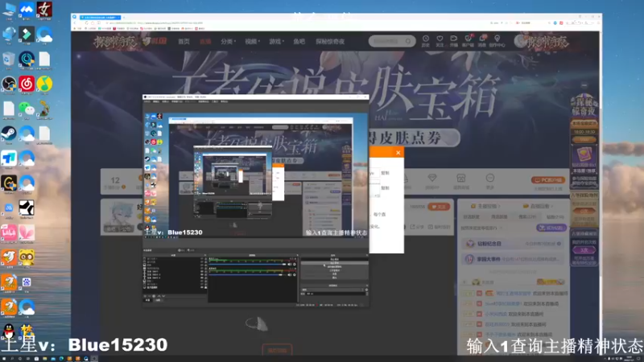
Task: Click the 分享 share icon under the streamer
Action: [417, 227]
